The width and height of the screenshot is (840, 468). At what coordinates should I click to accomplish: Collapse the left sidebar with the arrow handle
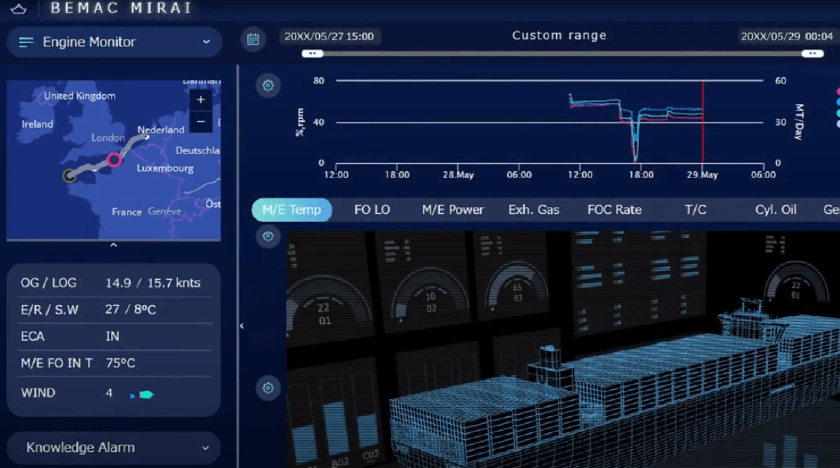click(242, 326)
